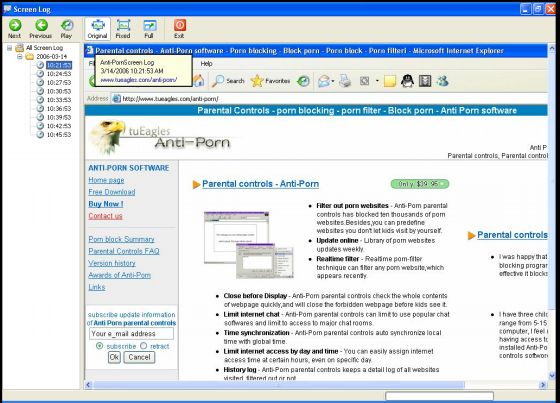Collapse the 2006-03-14 folder node

[20, 56]
